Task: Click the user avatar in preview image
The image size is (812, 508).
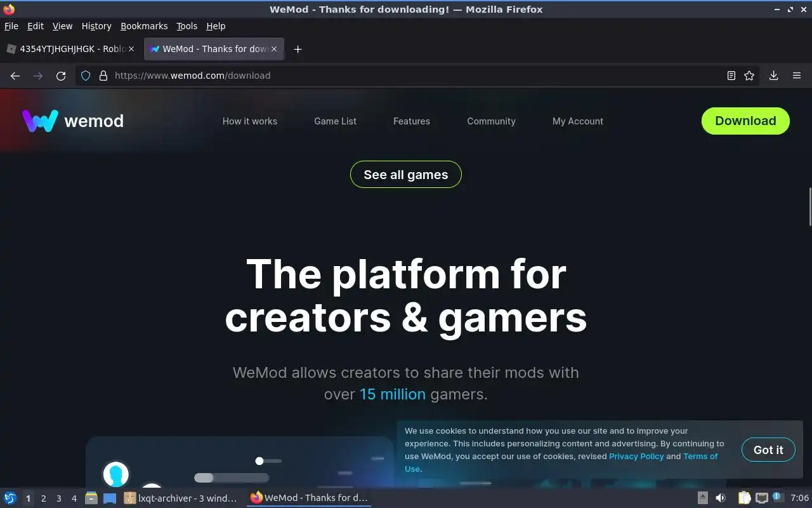Action: click(x=115, y=474)
